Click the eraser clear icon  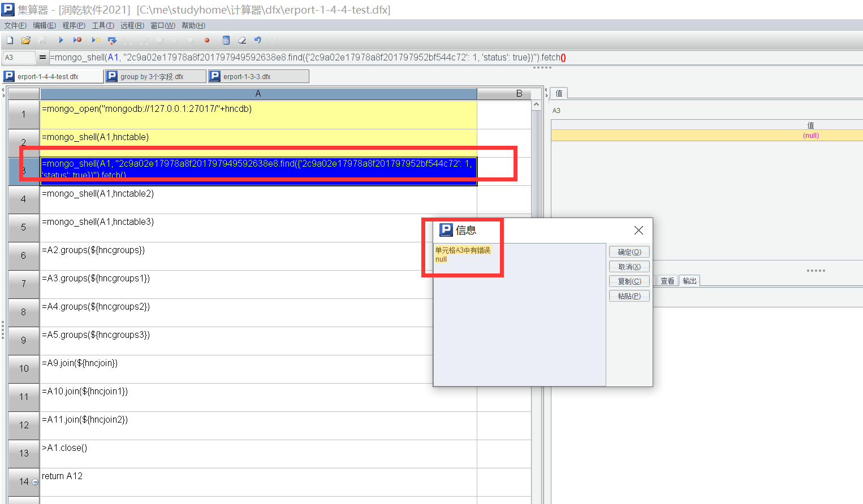pyautogui.click(x=242, y=40)
